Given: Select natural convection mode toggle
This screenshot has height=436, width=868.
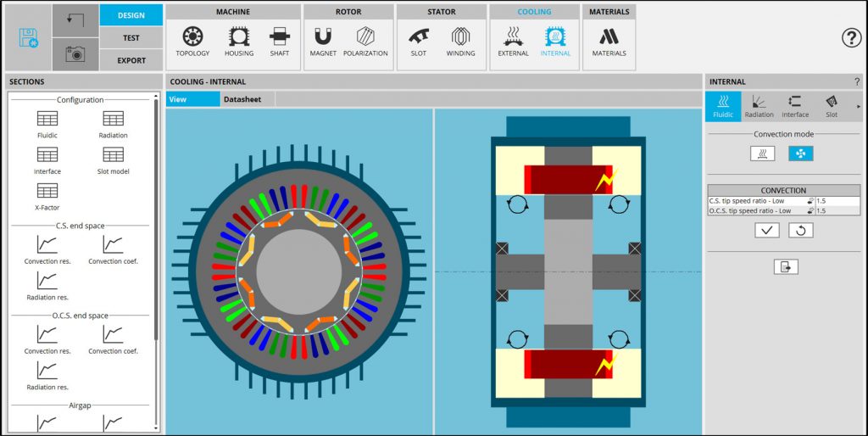Looking at the screenshot, I should 762,154.
